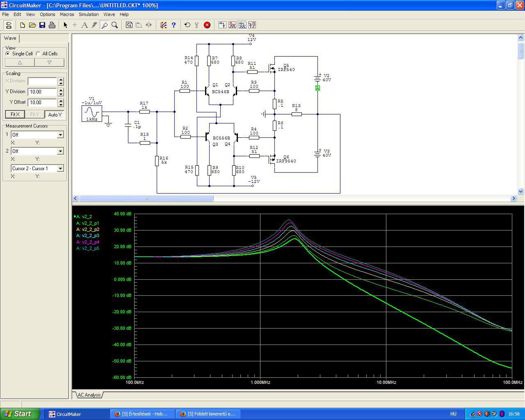The height and width of the screenshot is (420, 525).
Task: Expand the Cursor 2 - Cursor 1 dropdown
Action: pyautogui.click(x=60, y=169)
